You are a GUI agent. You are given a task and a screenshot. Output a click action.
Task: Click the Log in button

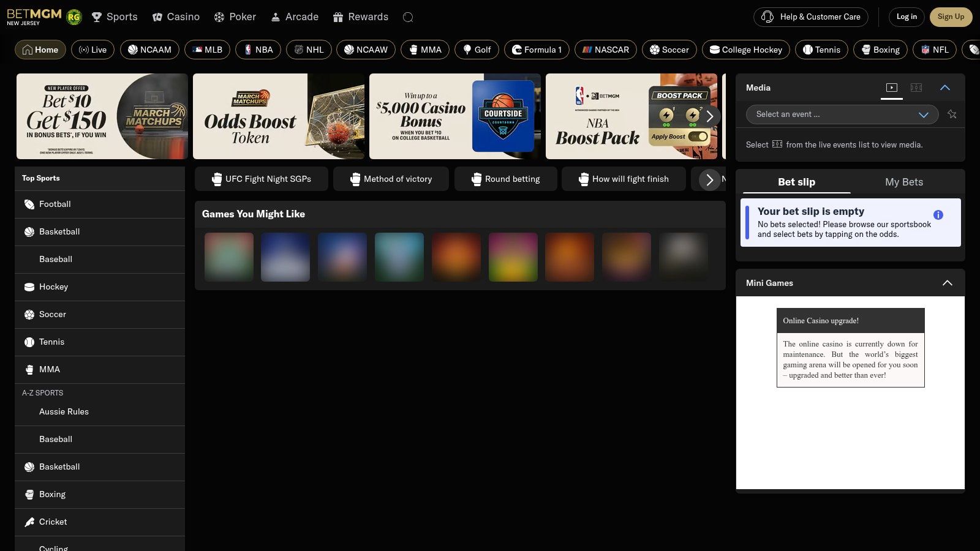[907, 17]
